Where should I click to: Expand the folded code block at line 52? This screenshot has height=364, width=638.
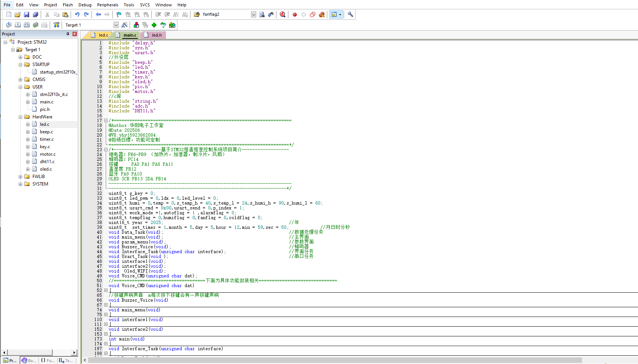106,290
